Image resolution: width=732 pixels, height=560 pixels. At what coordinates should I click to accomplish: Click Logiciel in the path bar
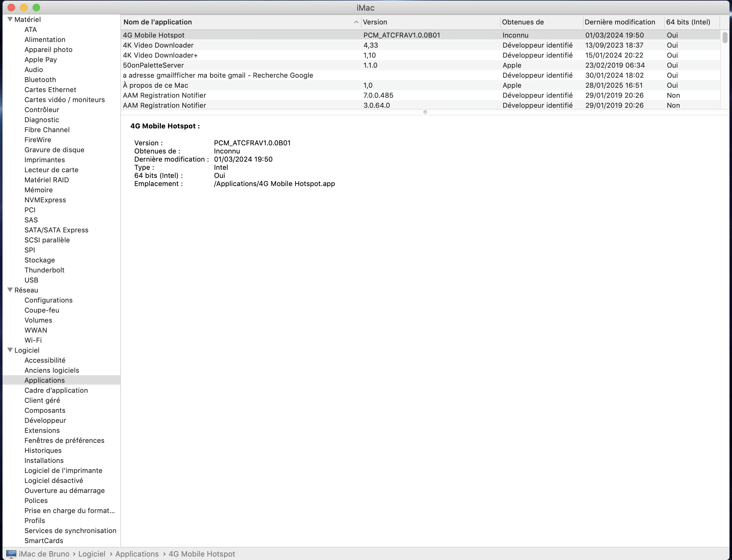point(92,554)
